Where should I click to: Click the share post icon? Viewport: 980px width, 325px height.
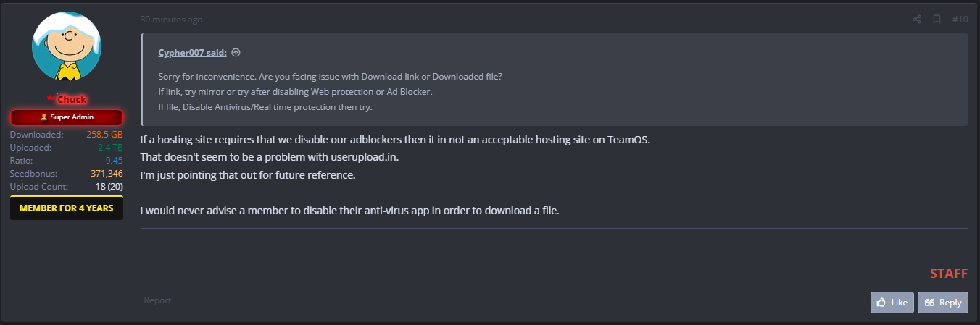(x=918, y=20)
